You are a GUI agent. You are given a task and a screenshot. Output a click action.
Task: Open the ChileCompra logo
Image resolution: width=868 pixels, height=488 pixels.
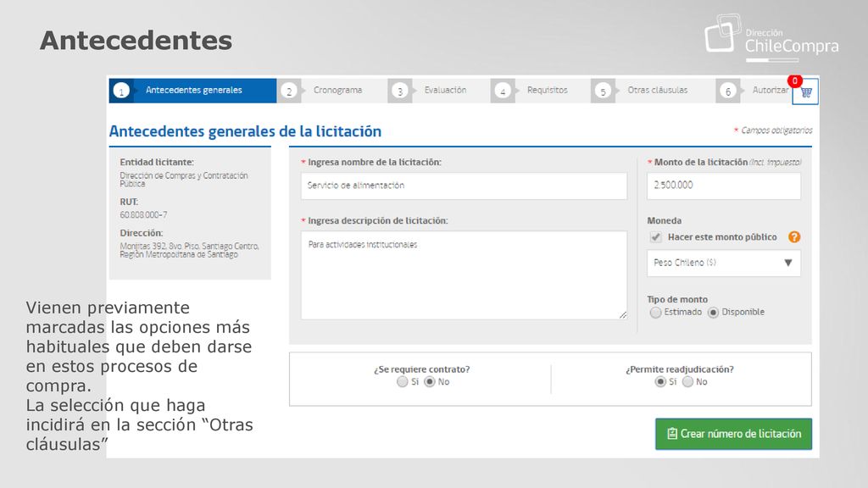771,37
